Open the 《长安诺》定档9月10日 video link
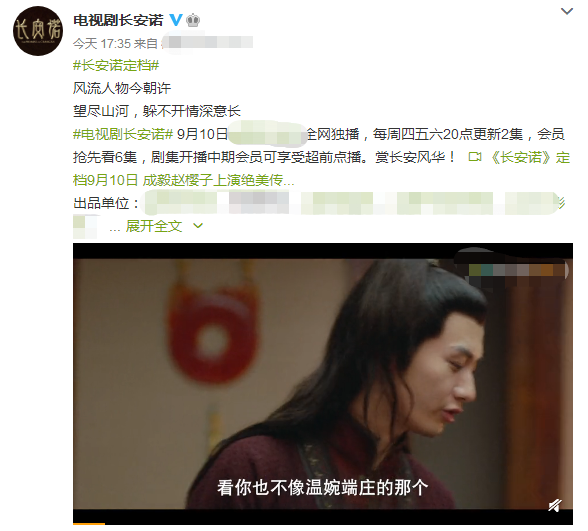 (x=321, y=168)
